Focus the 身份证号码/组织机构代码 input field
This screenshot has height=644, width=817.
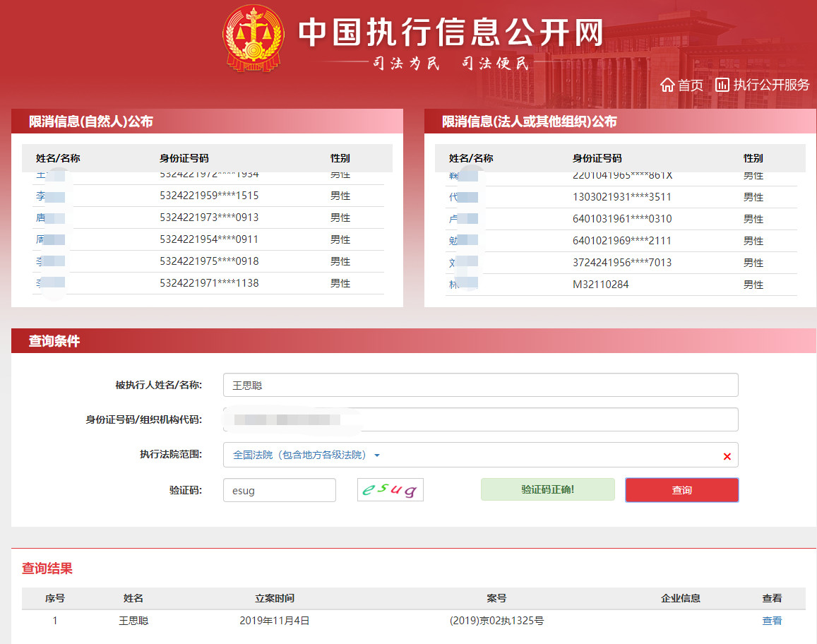pyautogui.click(x=480, y=419)
